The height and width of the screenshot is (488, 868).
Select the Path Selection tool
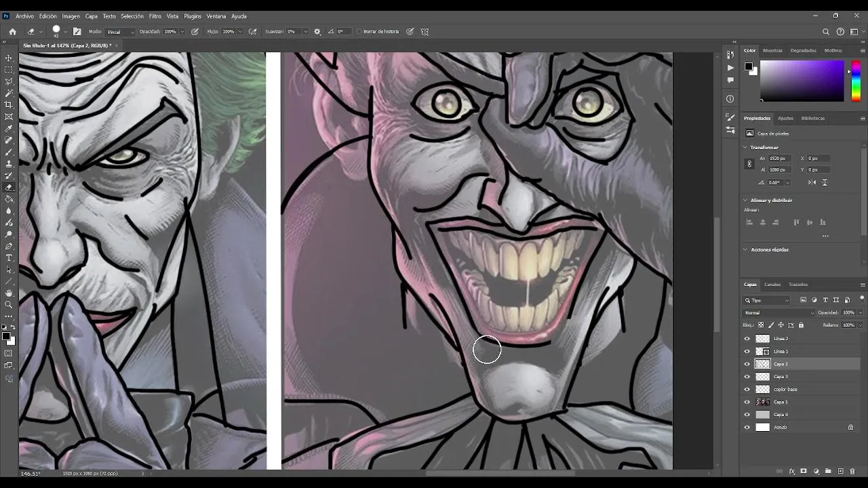(x=9, y=269)
